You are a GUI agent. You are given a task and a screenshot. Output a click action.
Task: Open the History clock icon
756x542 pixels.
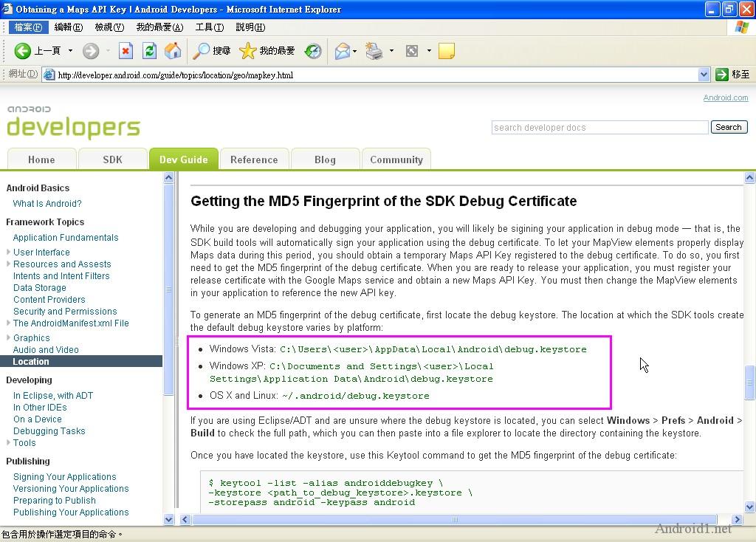pos(313,51)
